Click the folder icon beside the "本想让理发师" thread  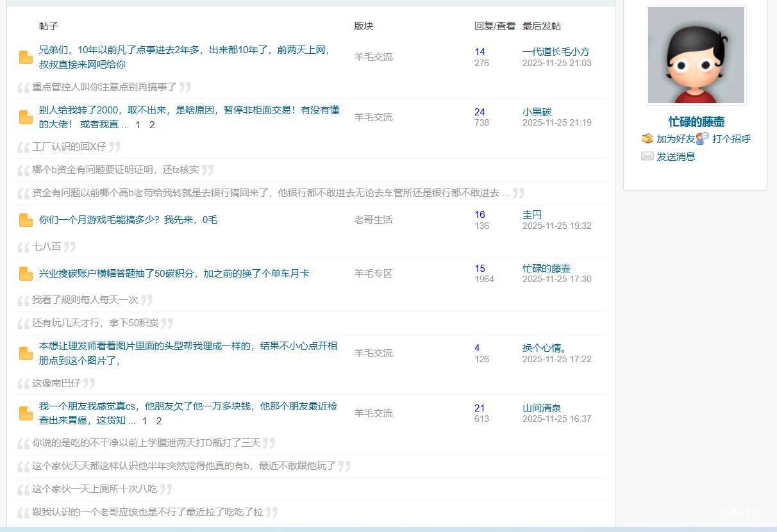26,353
